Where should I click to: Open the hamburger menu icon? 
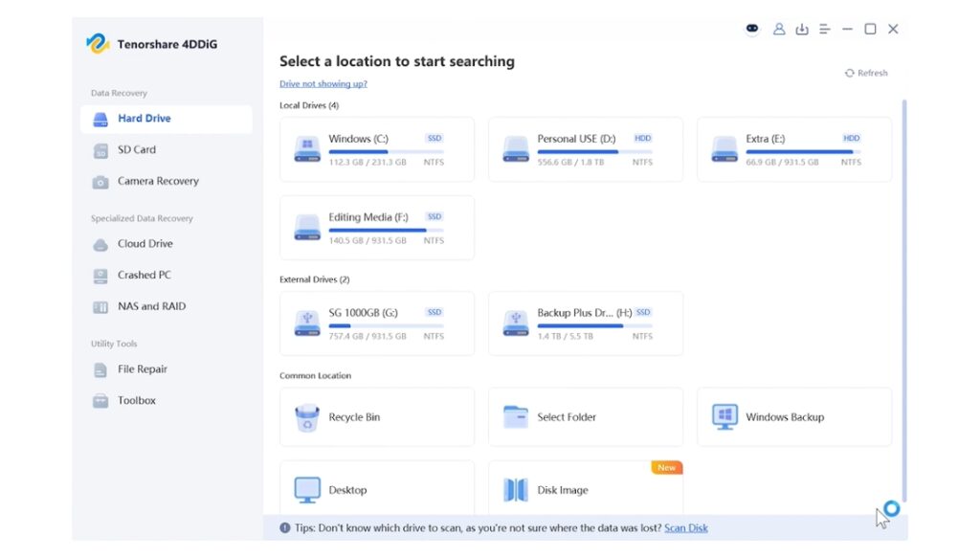tap(825, 29)
